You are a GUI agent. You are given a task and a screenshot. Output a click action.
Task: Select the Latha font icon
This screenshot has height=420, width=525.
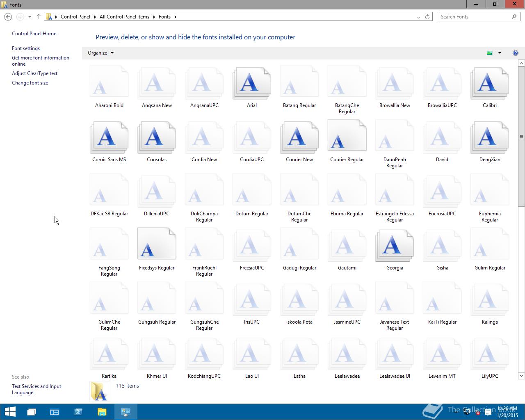[x=299, y=354]
